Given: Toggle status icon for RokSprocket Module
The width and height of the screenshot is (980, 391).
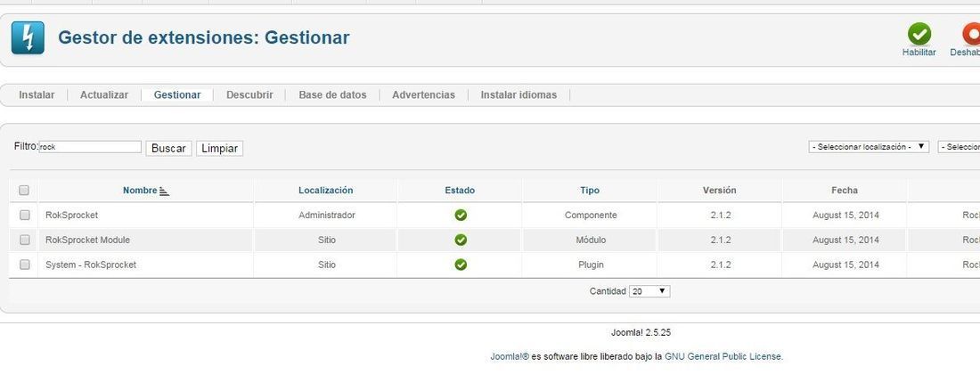Looking at the screenshot, I should click(x=461, y=240).
